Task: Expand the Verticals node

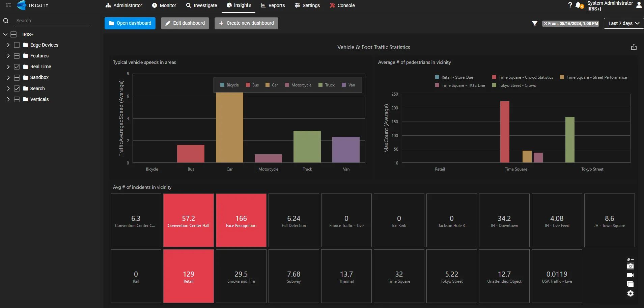Action: point(8,99)
